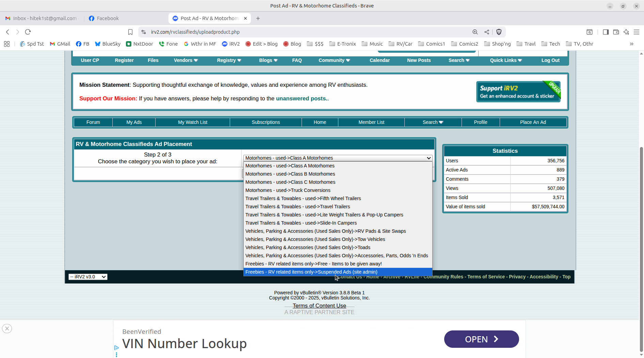
Task: Expand the Quick Links dropdown
Action: tap(505, 60)
